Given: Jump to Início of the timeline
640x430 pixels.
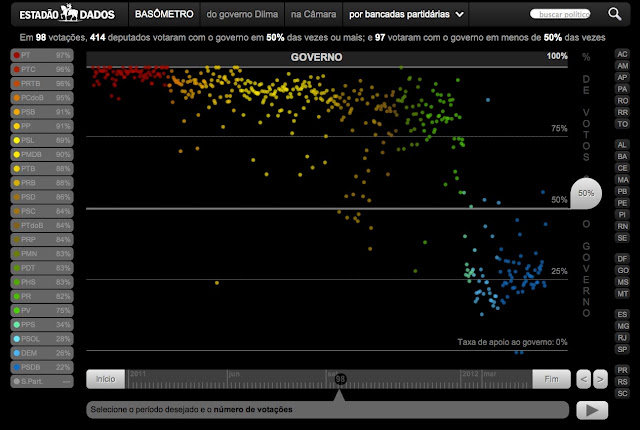Looking at the screenshot, I should point(106,379).
